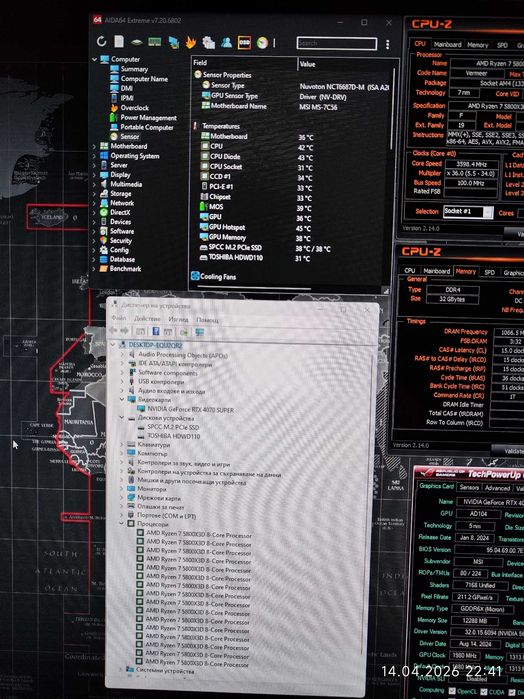Click the Validate button in lower CPU-Z window
Image resolution: width=524 pixels, height=699 pixels.
(x=508, y=451)
